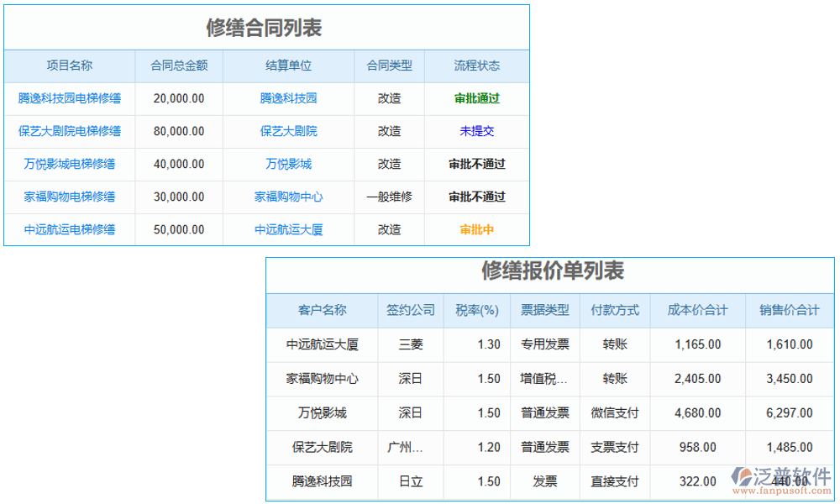Open the 保艺大剧院电梯修缮 contract
Viewport: 840px width, 504px height.
click(71, 131)
